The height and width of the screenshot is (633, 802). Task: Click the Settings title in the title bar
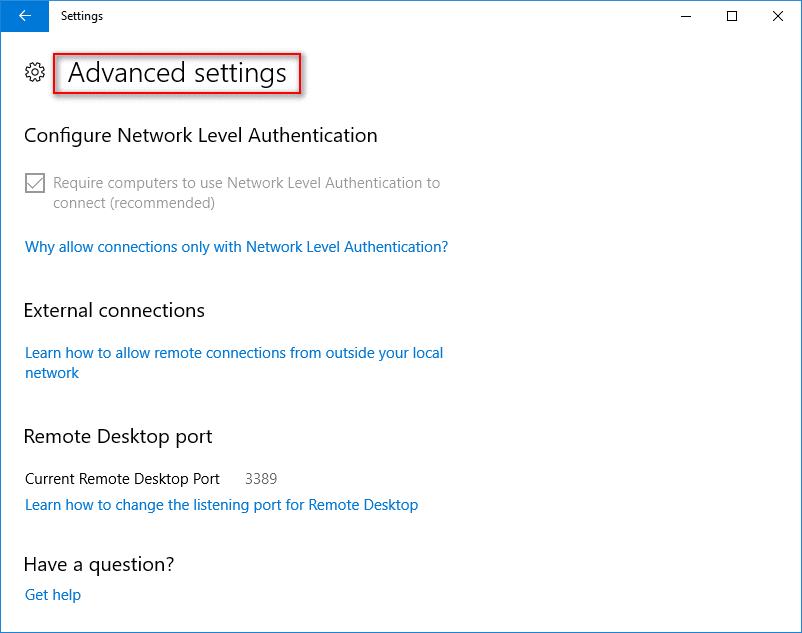[82, 16]
